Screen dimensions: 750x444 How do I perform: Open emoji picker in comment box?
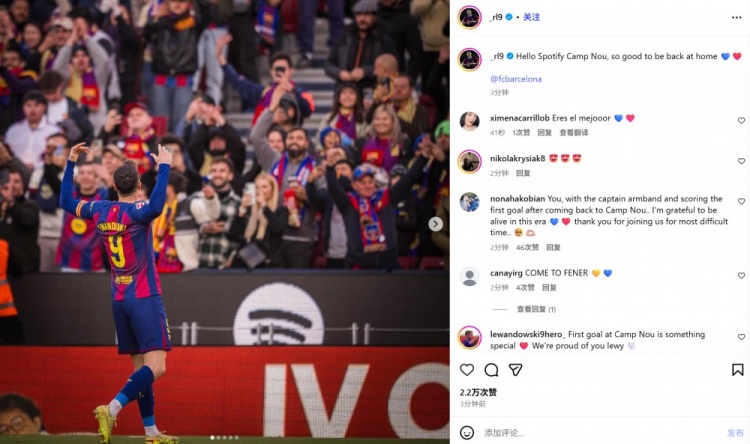tap(467, 433)
